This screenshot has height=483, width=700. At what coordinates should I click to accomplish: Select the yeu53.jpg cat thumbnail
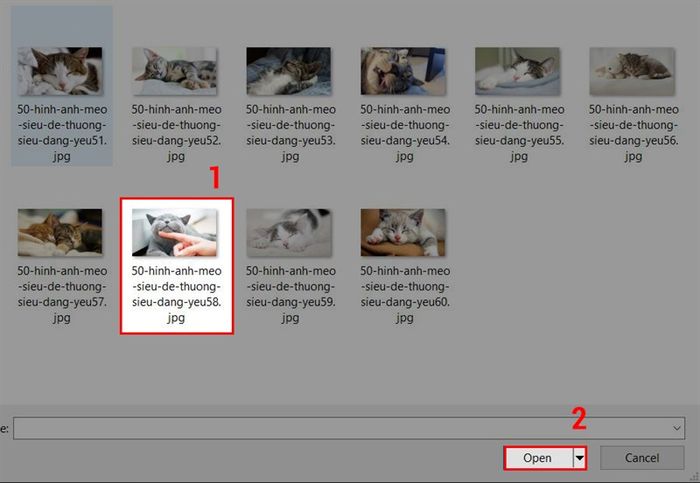pyautogui.click(x=288, y=71)
